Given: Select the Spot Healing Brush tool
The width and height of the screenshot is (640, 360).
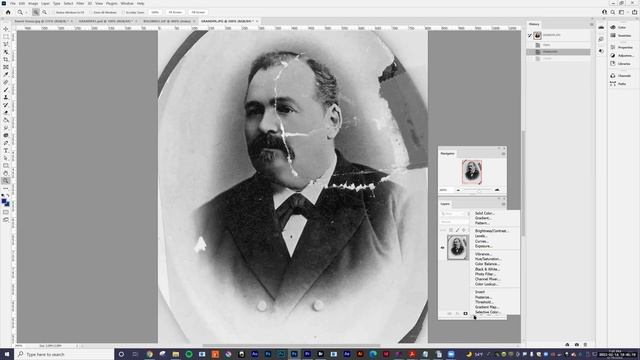Looking at the screenshot, I should (x=6, y=82).
